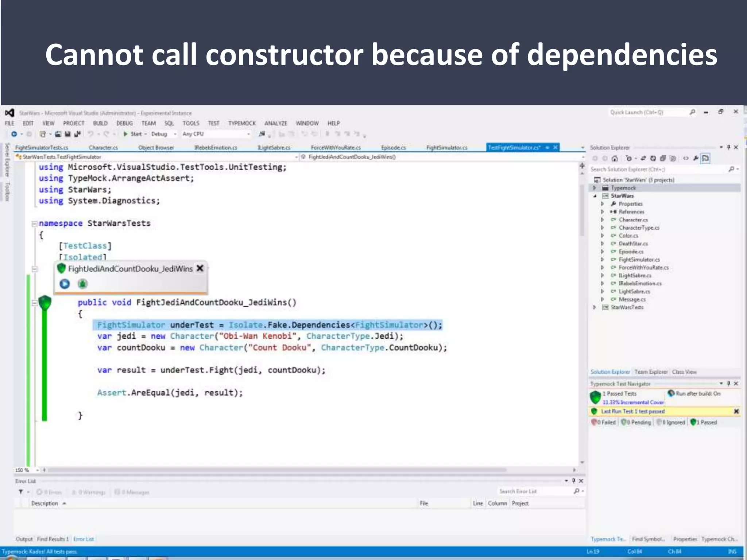Select DeathStar.cs in Solution Explorer

pos(633,244)
